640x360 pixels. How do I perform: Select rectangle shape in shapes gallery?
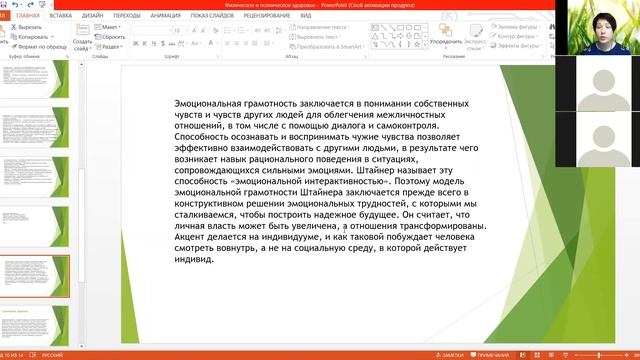(x=400, y=28)
